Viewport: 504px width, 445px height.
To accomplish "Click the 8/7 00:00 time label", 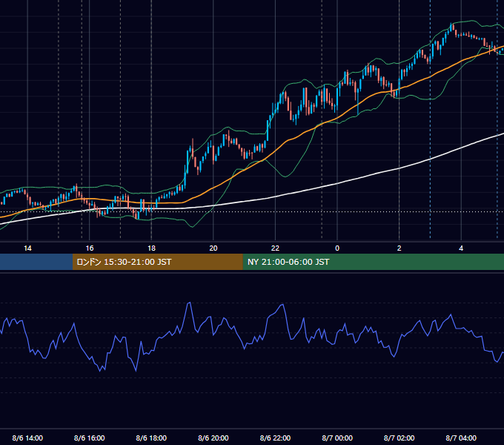I will 337,438.
